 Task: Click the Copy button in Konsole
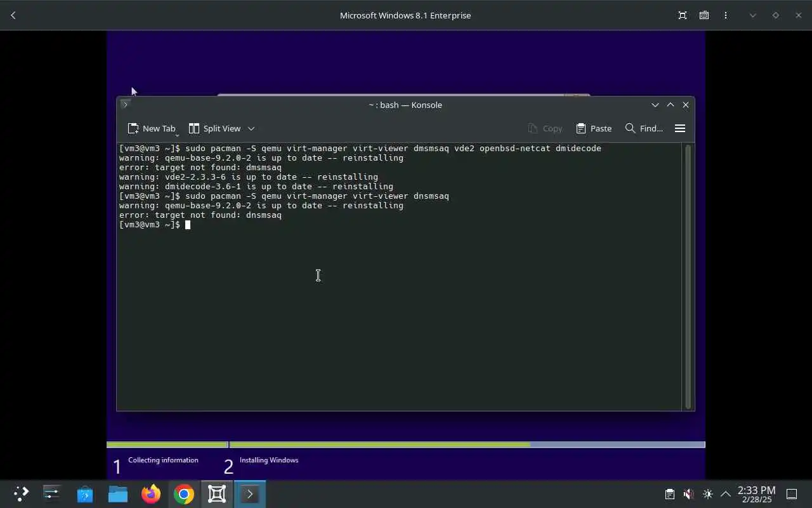(545, 128)
